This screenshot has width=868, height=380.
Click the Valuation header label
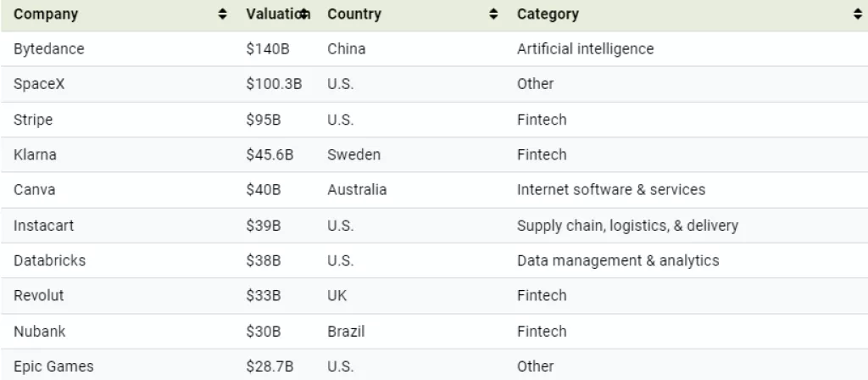tap(273, 14)
